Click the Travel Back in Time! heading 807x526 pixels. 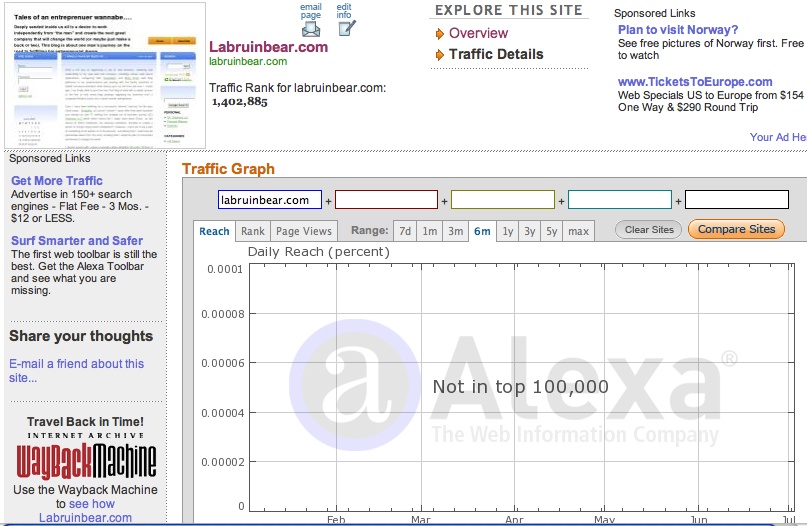(85, 422)
